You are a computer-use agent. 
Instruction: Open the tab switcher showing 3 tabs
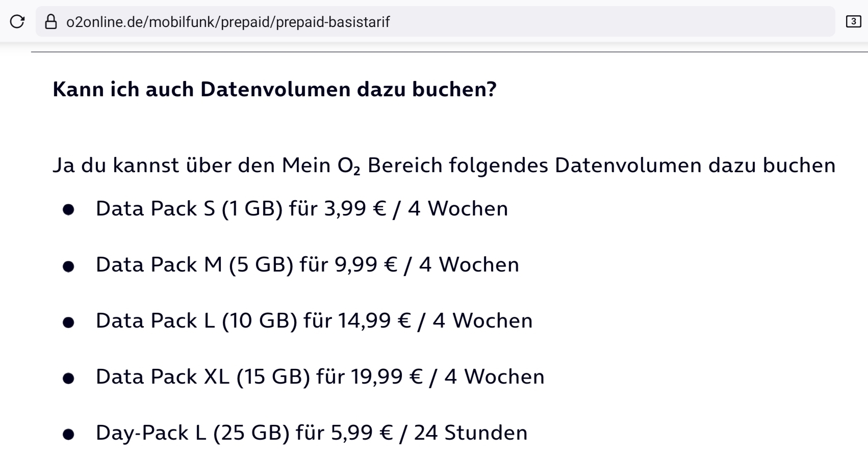[853, 21]
